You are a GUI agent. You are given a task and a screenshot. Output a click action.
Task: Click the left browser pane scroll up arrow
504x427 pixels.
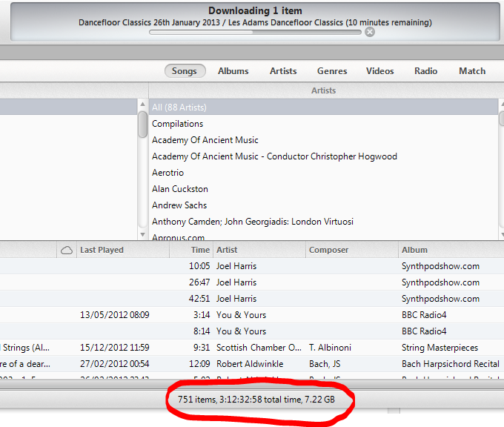(143, 105)
